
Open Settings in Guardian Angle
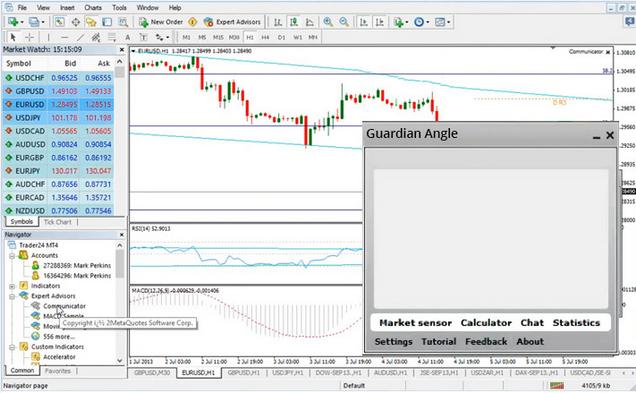[x=393, y=342]
